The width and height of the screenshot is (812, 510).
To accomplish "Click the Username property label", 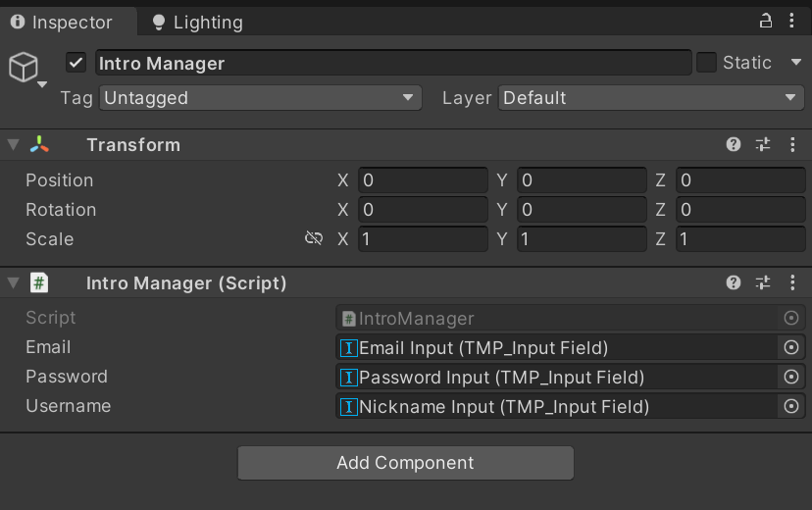I will click(69, 406).
